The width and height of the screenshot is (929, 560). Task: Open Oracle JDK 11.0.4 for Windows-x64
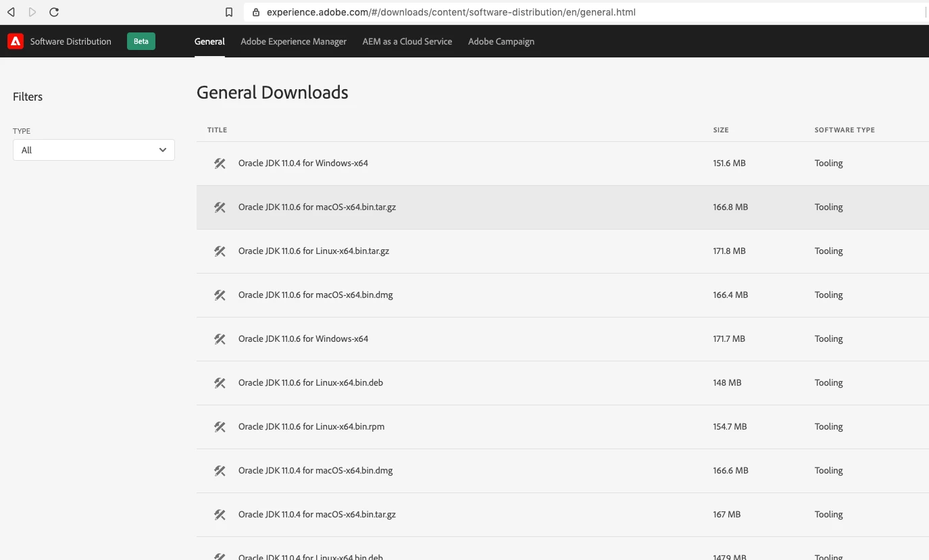[303, 163]
